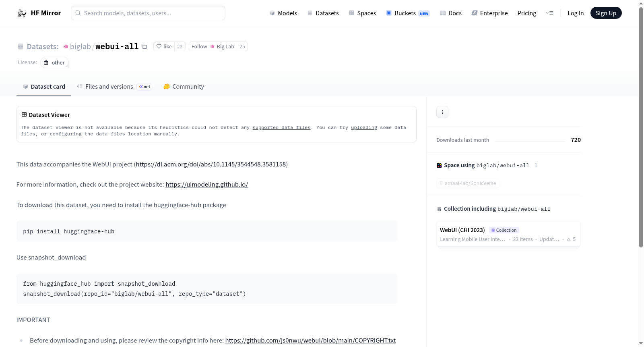Screen dimensions: 644x347
Task: Select the Dataset card tab
Action: (43, 87)
